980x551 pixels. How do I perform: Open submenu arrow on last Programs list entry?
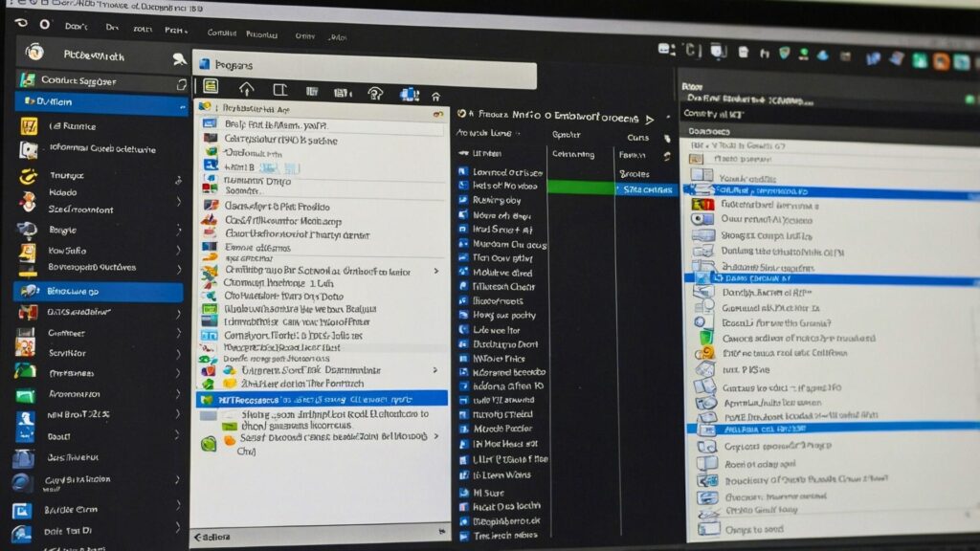pos(435,436)
